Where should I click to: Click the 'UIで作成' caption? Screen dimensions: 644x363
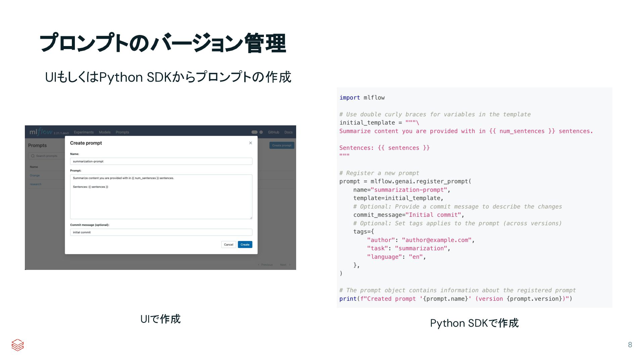[160, 319]
